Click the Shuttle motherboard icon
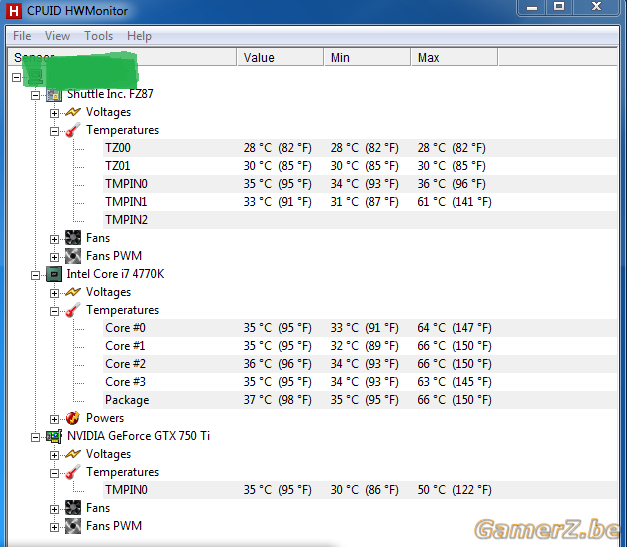The image size is (627, 547). click(x=54, y=95)
